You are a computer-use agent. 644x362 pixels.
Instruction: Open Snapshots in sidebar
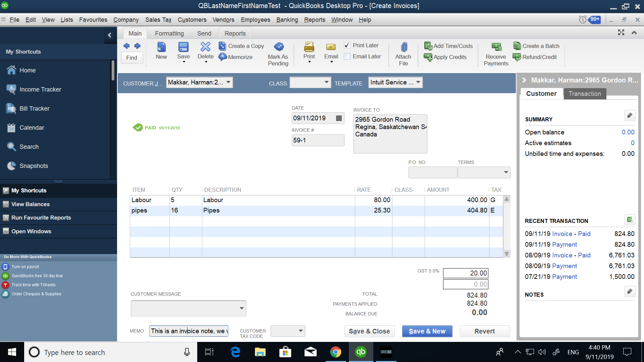(34, 166)
